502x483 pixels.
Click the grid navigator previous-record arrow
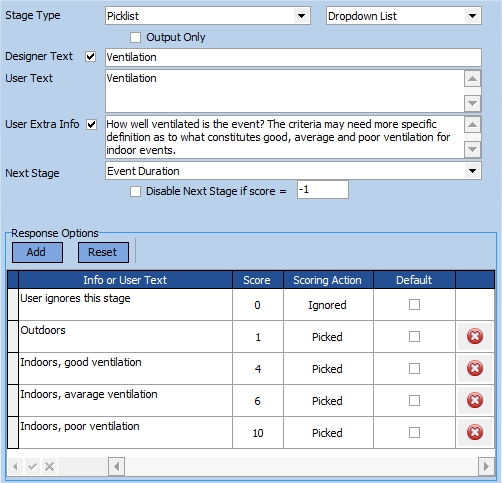tap(15, 466)
